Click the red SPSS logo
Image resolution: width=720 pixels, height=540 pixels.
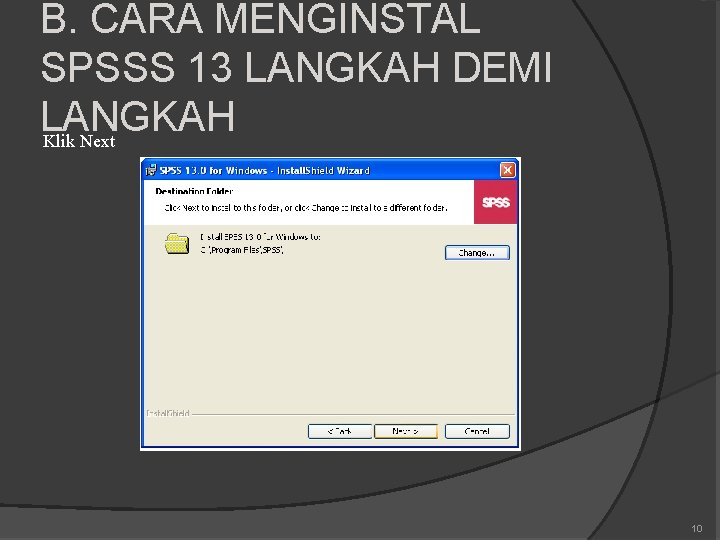point(495,202)
